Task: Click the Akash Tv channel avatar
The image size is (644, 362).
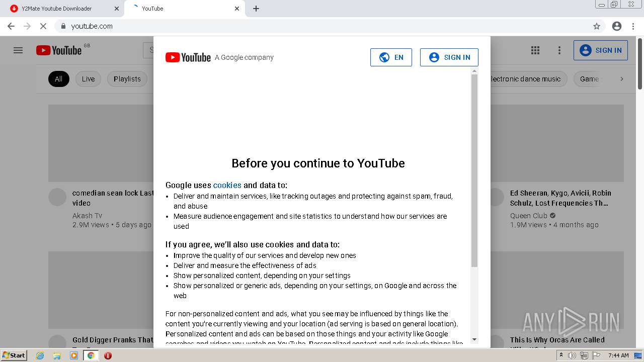Action: (57, 198)
